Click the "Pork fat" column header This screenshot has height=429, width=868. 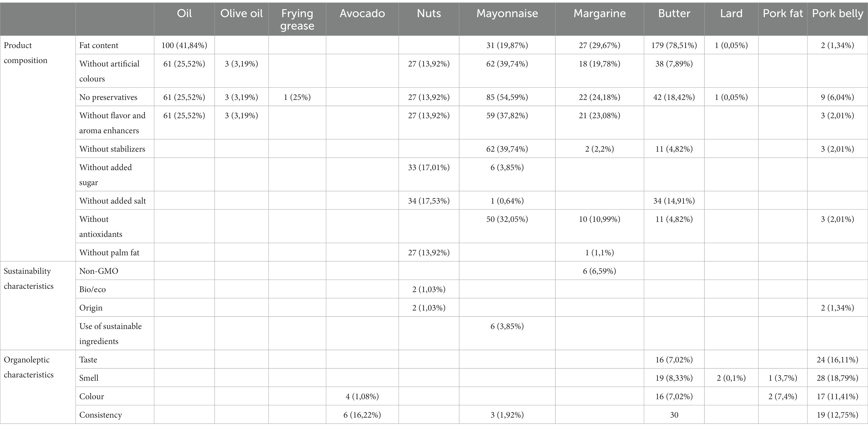[783, 13]
